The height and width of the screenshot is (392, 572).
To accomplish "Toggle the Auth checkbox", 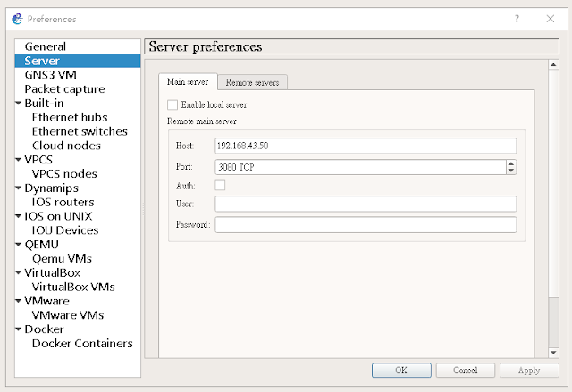I will (220, 185).
